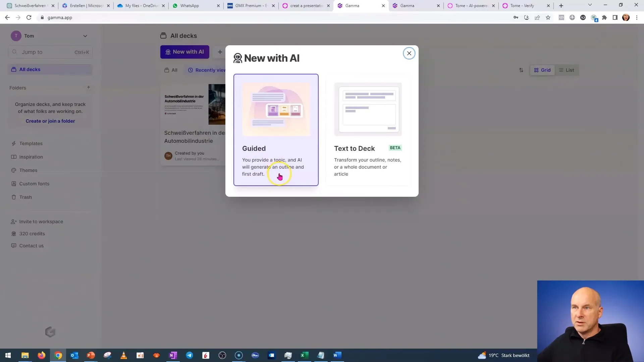
Task: Click 'Create or join a folder' link
Action: click(x=50, y=121)
